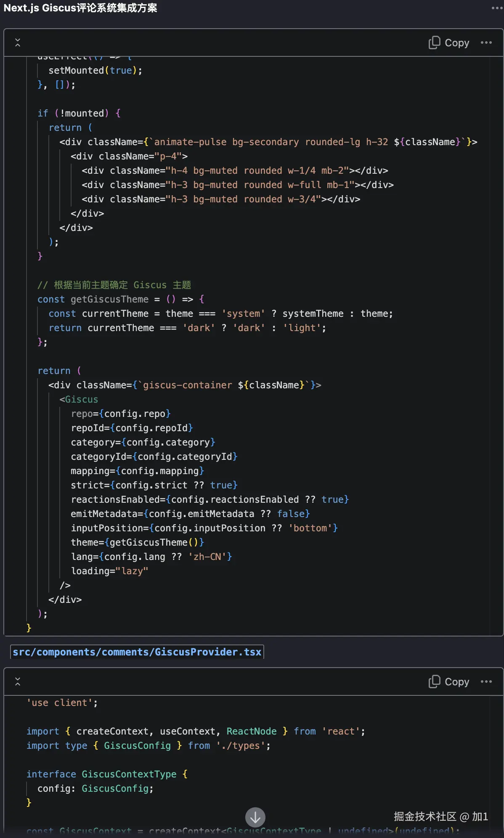Collapse the first code block
This screenshot has width=504, height=838.
pyautogui.click(x=18, y=42)
